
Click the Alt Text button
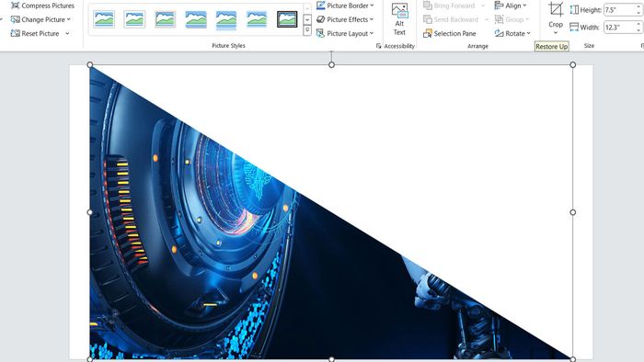pyautogui.click(x=399, y=19)
